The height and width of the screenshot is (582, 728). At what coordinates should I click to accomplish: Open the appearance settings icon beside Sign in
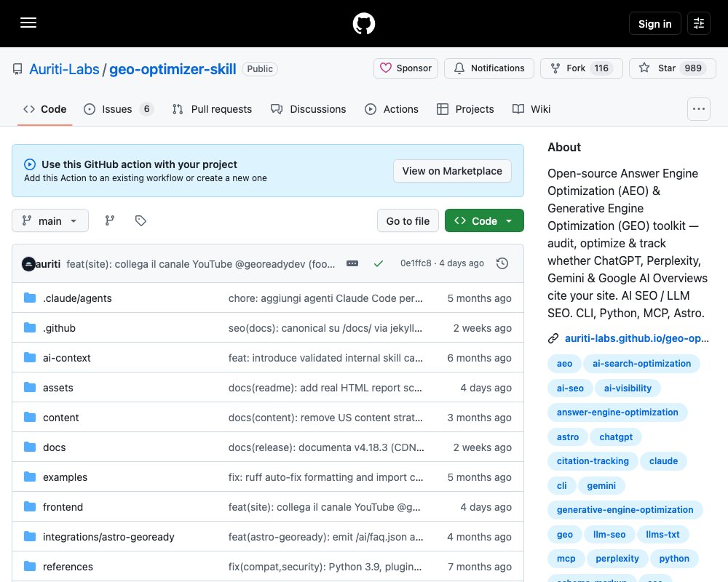(699, 23)
